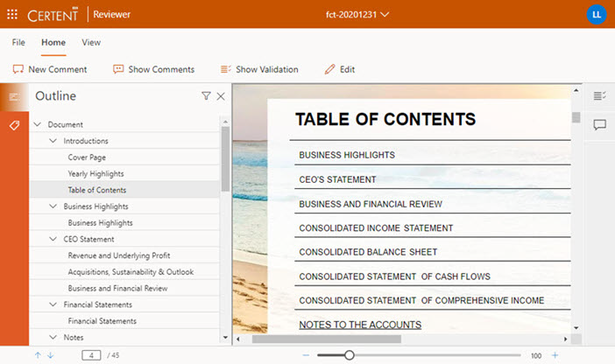The height and width of the screenshot is (364, 615).
Task: Click the zoom level value 100
Action: click(536, 355)
